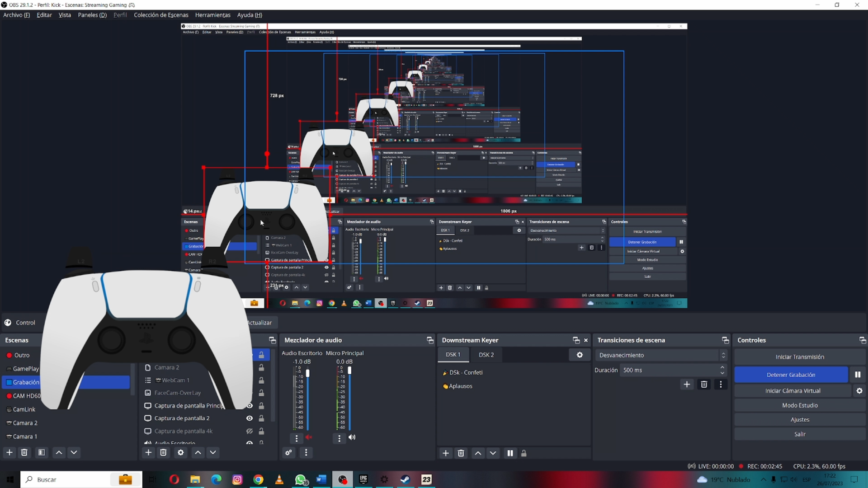Unmute the Audio Escritorio channel
The height and width of the screenshot is (488, 868).
tap(309, 437)
